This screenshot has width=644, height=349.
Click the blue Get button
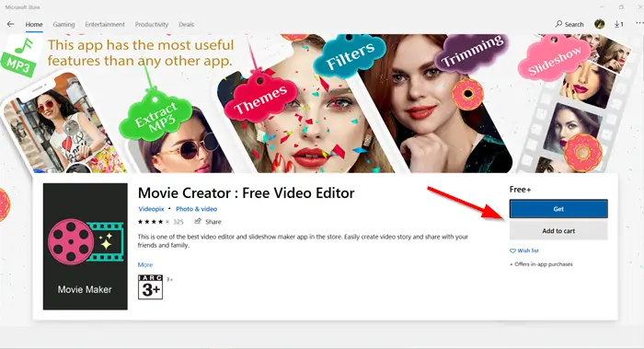point(558,209)
